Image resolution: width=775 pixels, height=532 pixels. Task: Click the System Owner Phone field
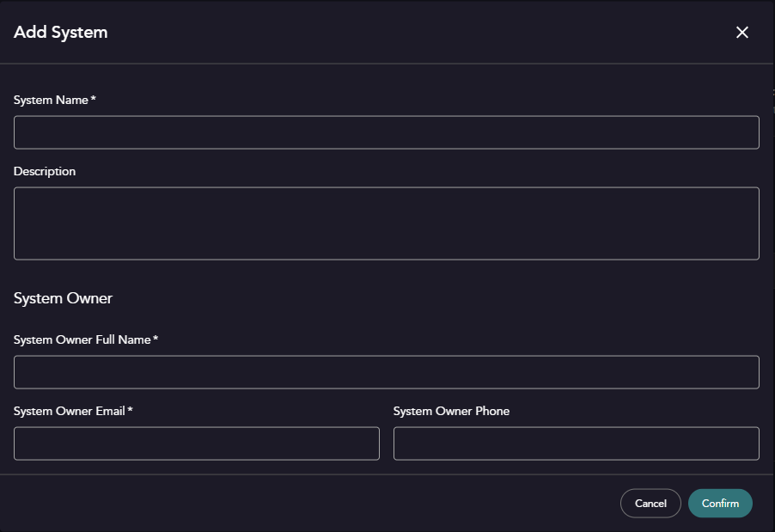[576, 443]
